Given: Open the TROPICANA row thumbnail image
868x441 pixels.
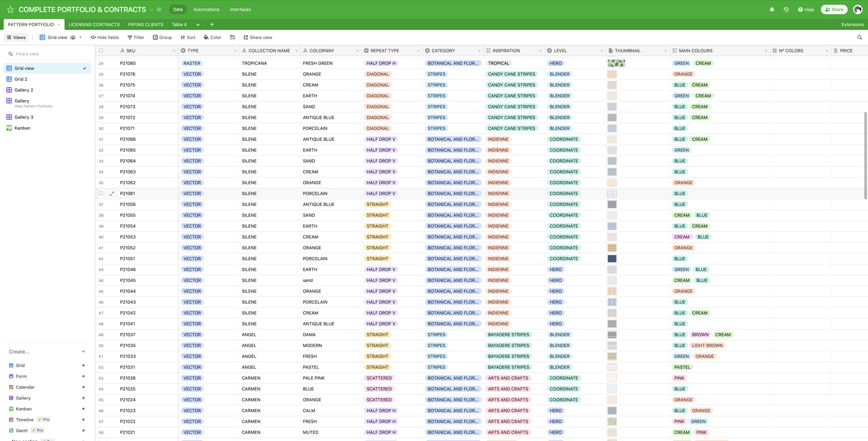Looking at the screenshot, I should 616,63.
